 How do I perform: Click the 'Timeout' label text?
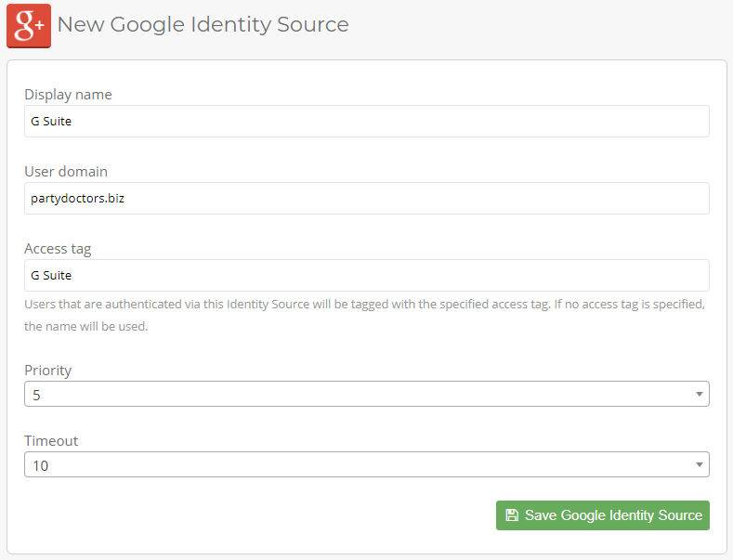pyautogui.click(x=51, y=441)
